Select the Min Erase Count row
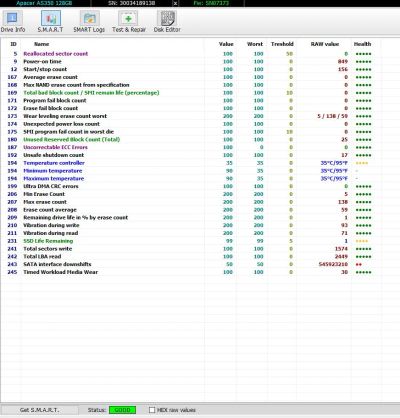The height and width of the screenshot is (418, 400). [x=190, y=194]
